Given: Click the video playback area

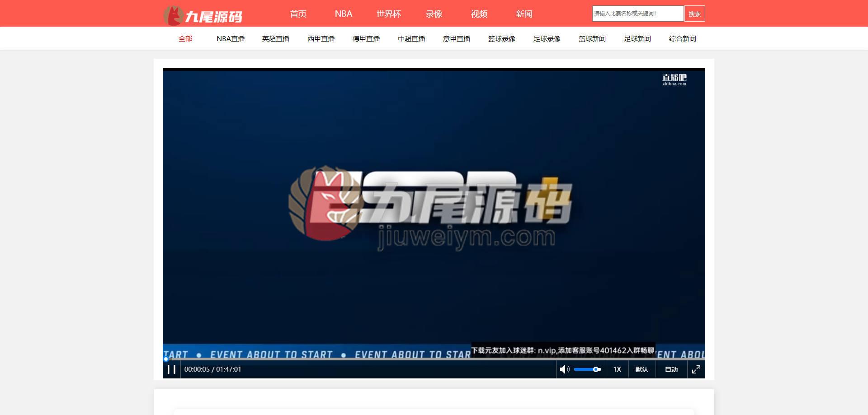Looking at the screenshot, I should click(x=434, y=212).
